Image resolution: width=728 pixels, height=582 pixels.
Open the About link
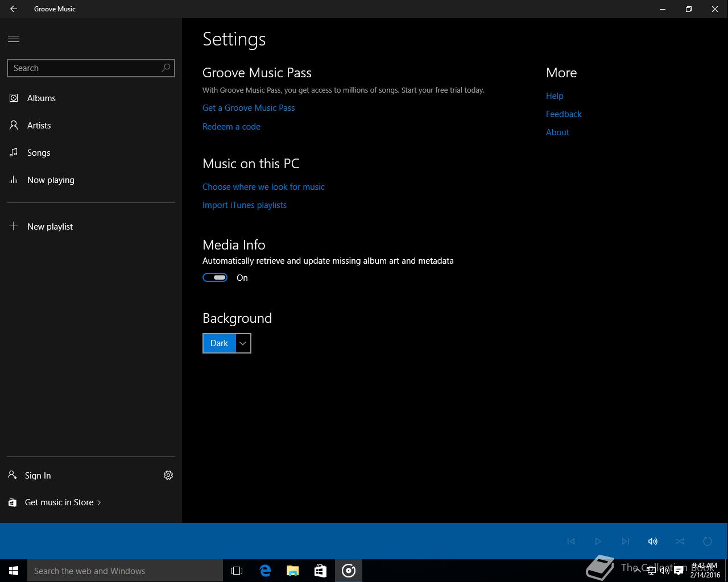tap(557, 132)
